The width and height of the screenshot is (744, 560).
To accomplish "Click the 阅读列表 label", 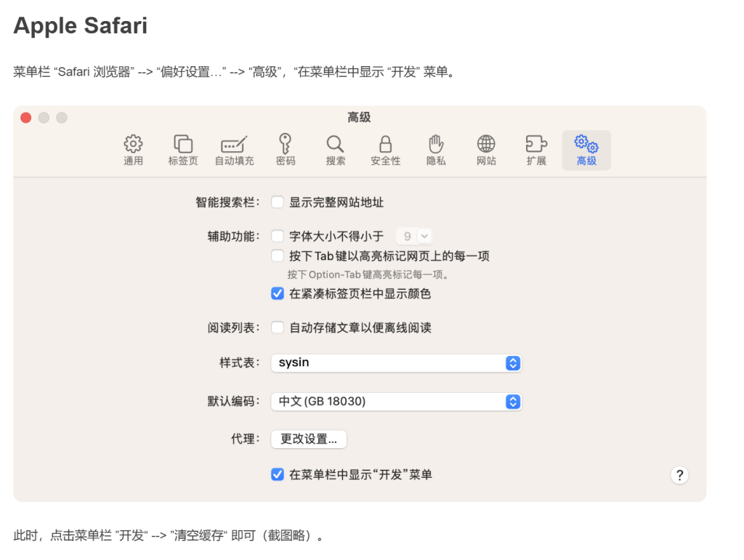I will tap(233, 328).
